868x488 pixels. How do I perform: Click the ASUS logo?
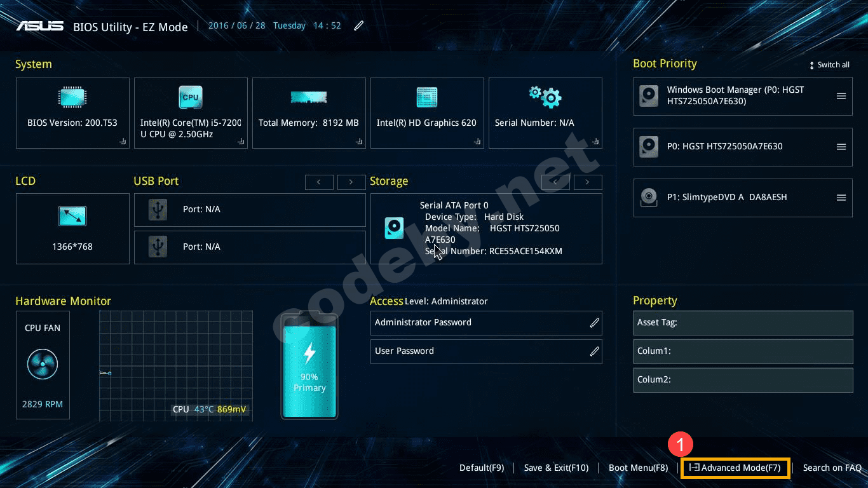click(39, 25)
